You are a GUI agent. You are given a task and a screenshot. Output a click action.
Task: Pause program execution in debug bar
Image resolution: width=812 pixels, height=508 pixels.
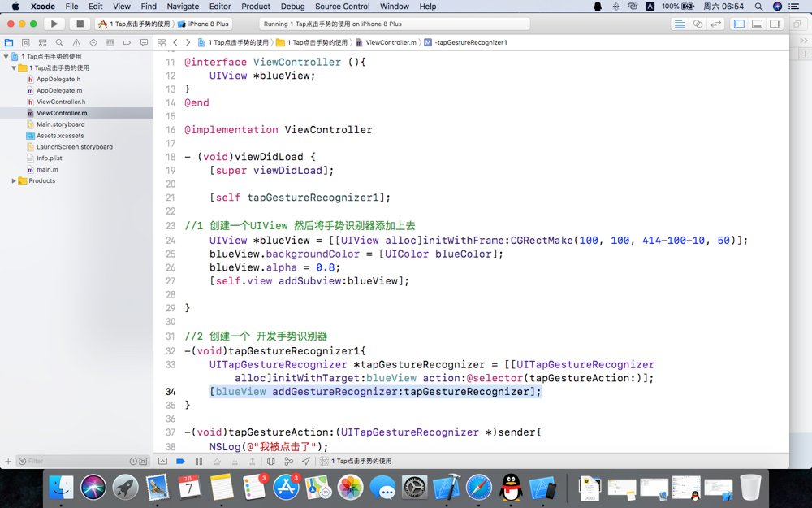point(198,461)
